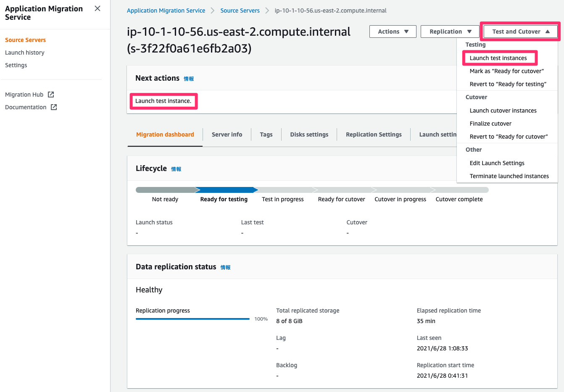Click Replication start time 2021/6/28 0:41:31
The height and width of the screenshot is (392, 564).
[443, 376]
